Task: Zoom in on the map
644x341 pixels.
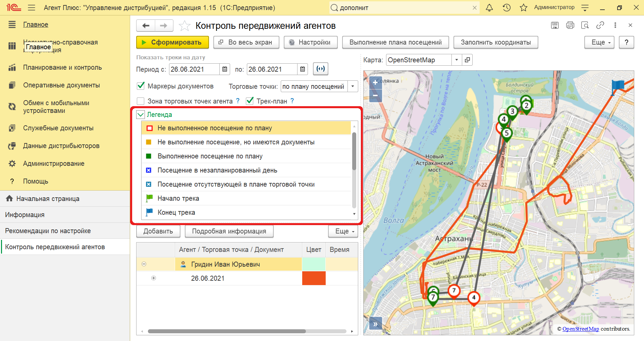Action: (375, 82)
